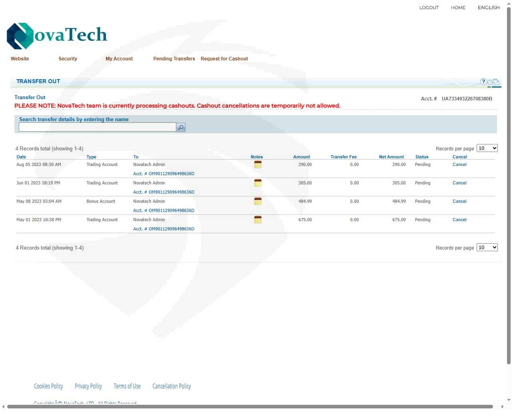The height and width of the screenshot is (420, 515).
Task: Cancel the 484.99 Bonus Account transfer
Action: click(x=459, y=201)
